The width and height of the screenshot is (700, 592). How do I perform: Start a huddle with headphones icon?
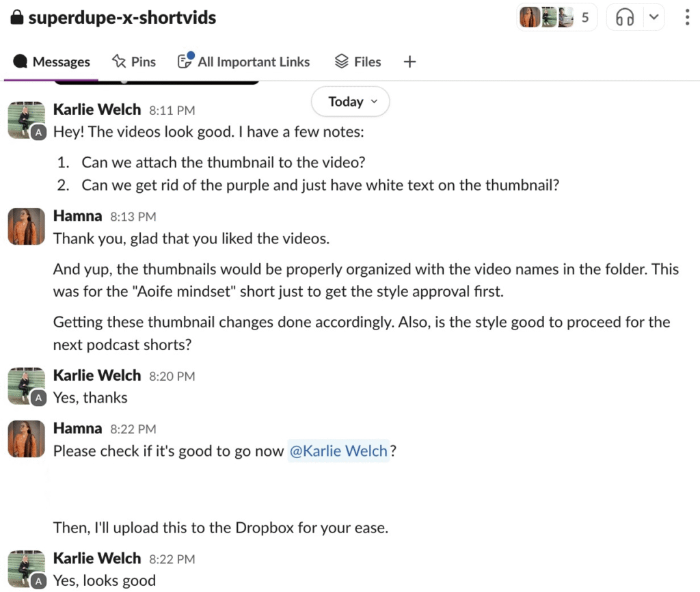625,18
